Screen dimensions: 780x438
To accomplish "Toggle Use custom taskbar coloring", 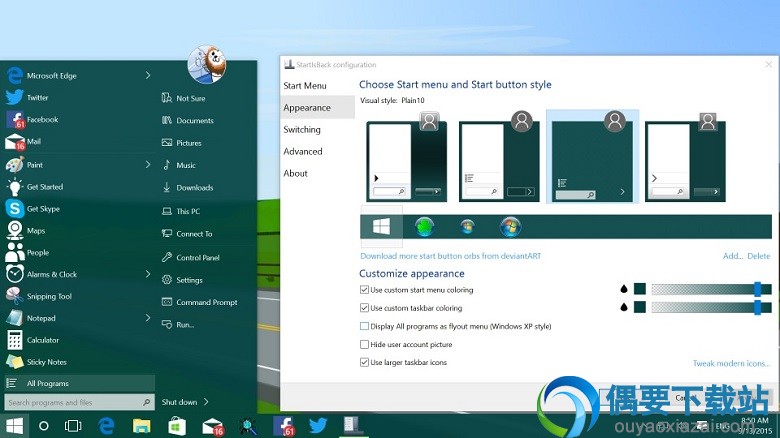I will click(364, 308).
